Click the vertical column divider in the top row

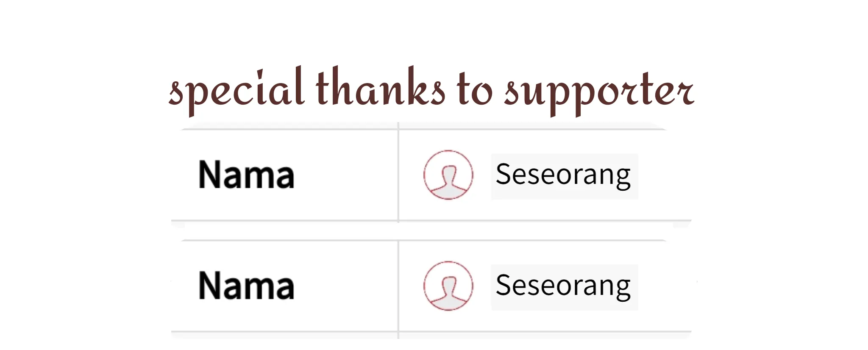coord(398,175)
